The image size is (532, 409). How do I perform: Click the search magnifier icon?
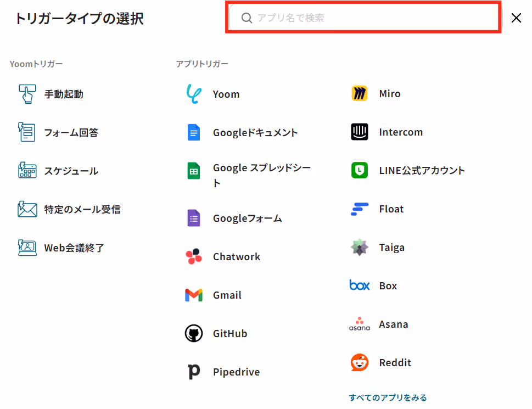point(247,18)
